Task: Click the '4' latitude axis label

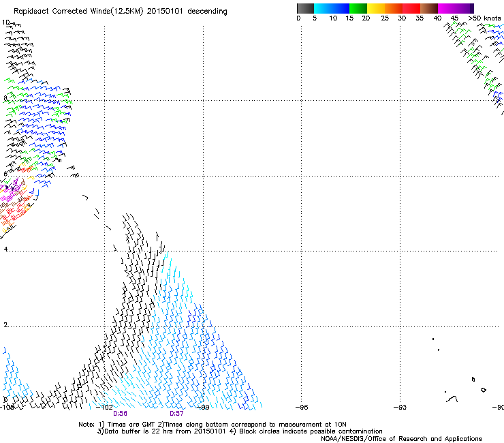Action: (x=5, y=249)
